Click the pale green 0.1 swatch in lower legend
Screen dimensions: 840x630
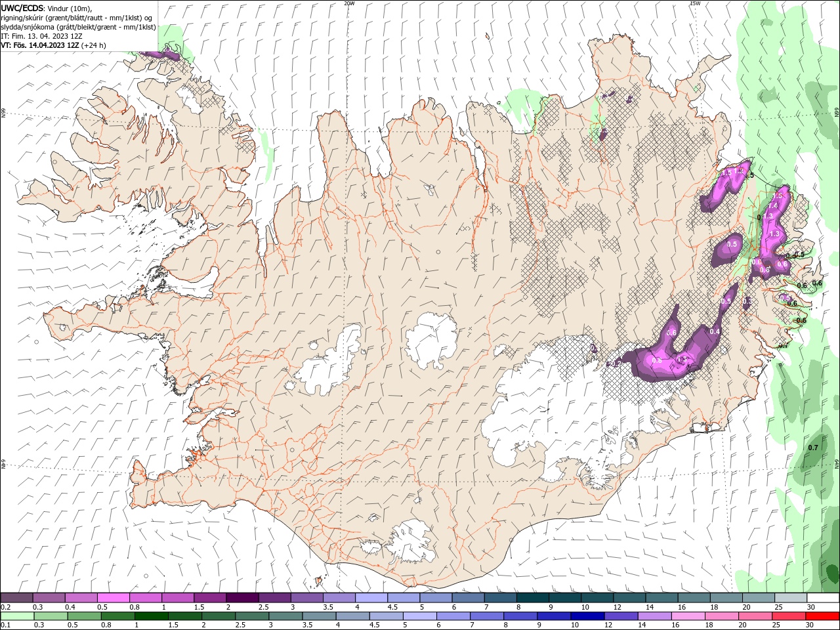pos(17,616)
